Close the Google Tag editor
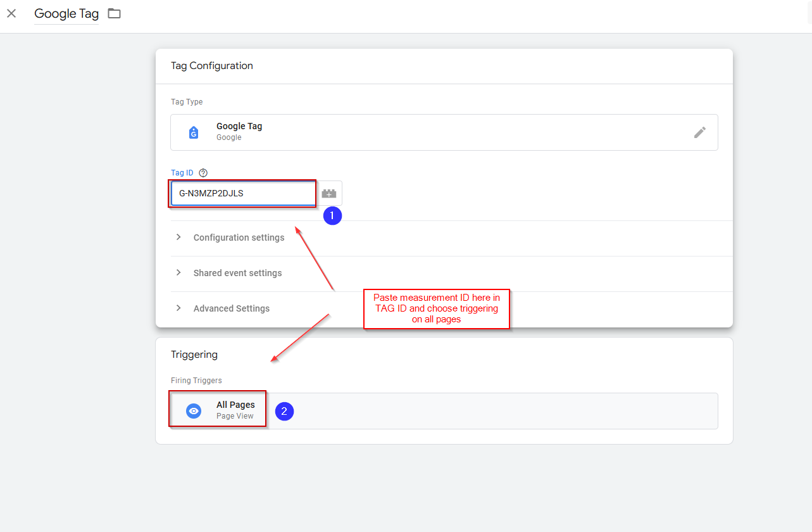Image resolution: width=812 pixels, height=532 pixels. 11,13
